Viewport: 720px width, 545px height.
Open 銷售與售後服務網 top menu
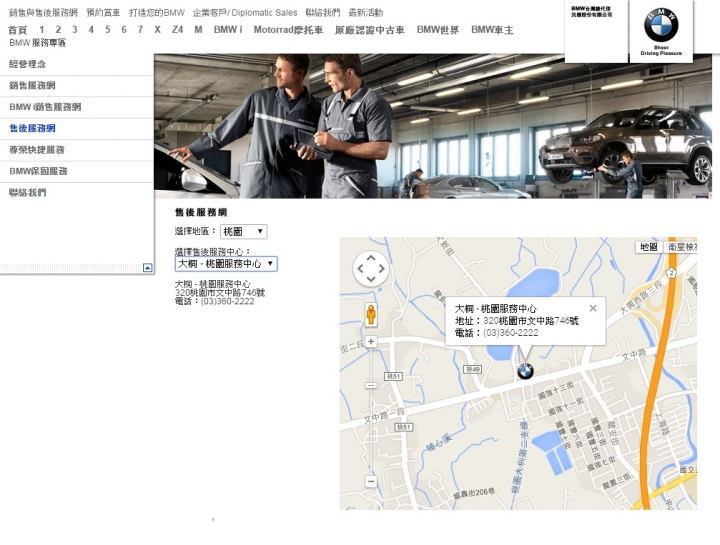pos(43,13)
